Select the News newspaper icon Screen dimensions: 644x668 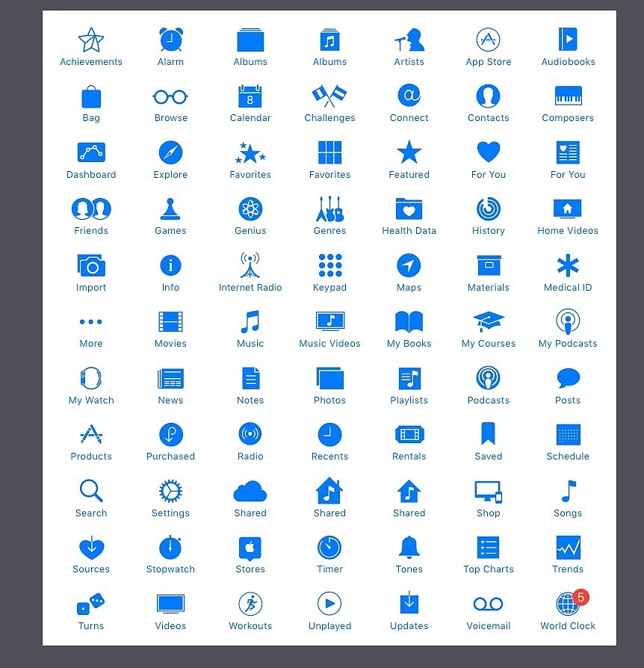click(170, 378)
